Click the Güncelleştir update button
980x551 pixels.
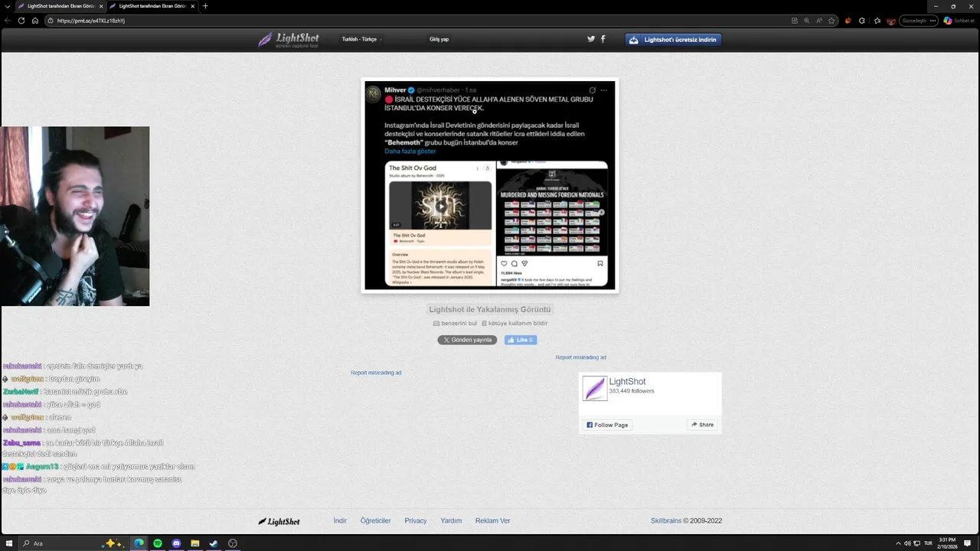click(x=914, y=21)
